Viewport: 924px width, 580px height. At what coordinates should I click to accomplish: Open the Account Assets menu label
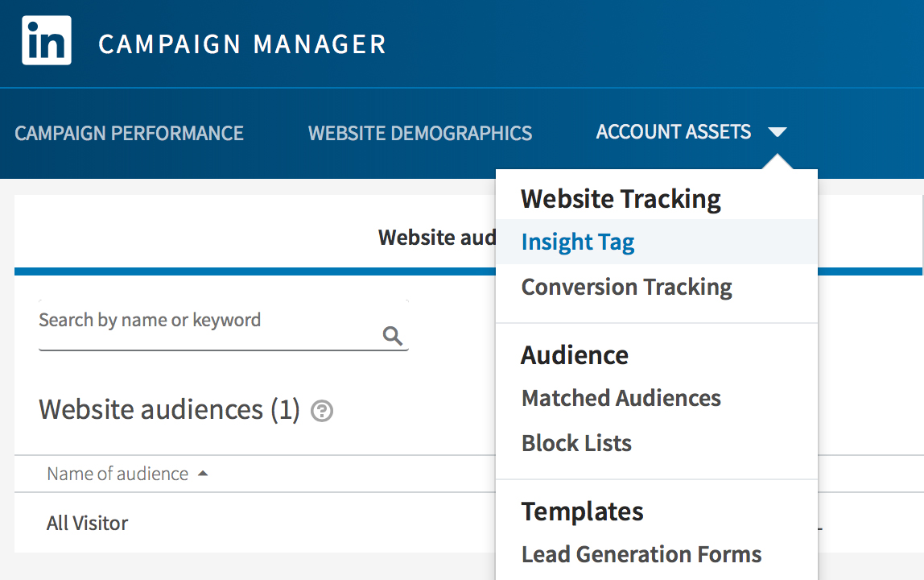click(x=674, y=131)
